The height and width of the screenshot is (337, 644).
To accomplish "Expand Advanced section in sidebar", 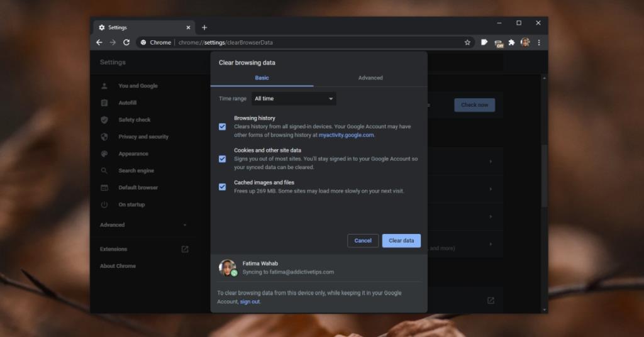I will (143, 225).
